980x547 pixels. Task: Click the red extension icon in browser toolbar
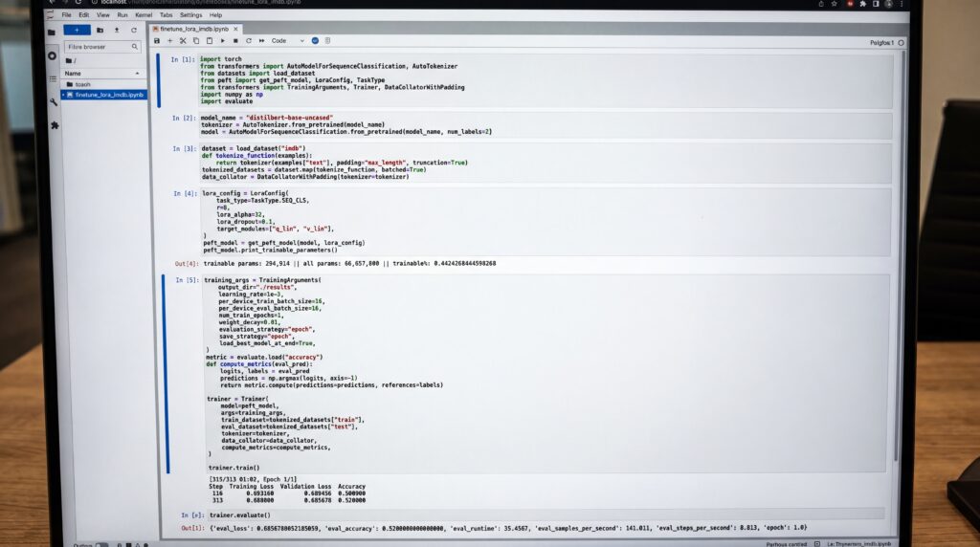point(850,3)
